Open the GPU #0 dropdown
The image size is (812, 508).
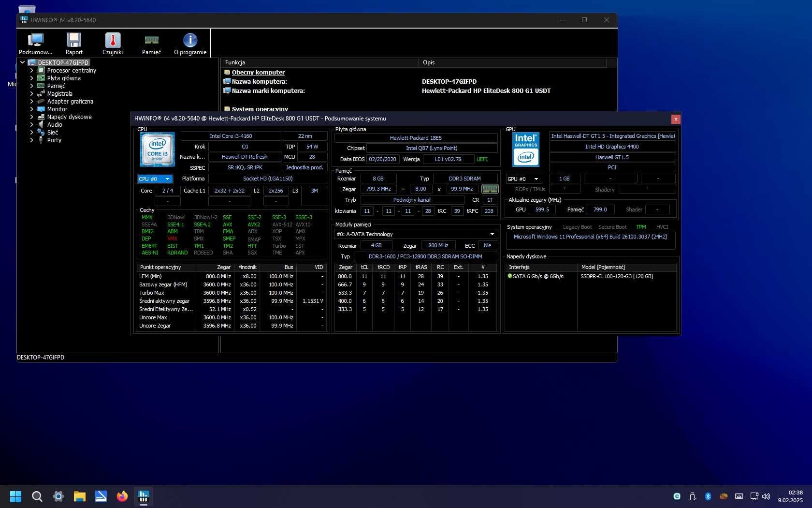click(x=523, y=179)
